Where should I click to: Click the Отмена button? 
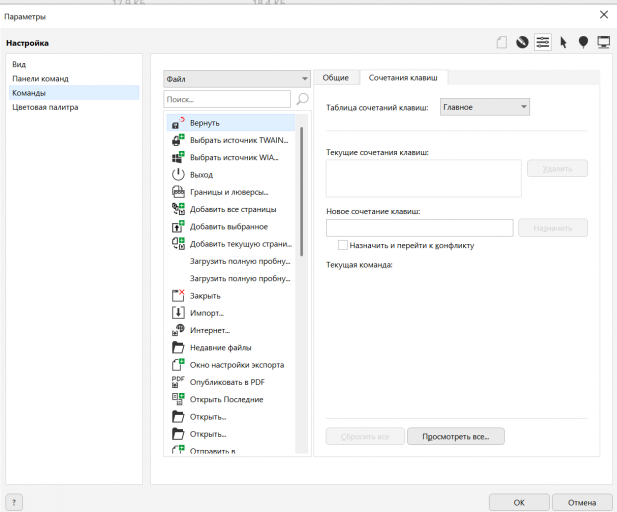(x=582, y=503)
